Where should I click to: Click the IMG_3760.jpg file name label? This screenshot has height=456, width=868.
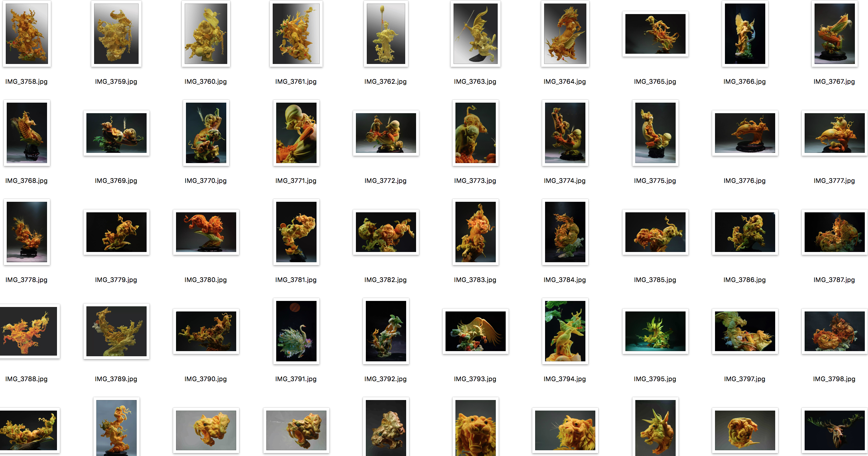pos(205,82)
